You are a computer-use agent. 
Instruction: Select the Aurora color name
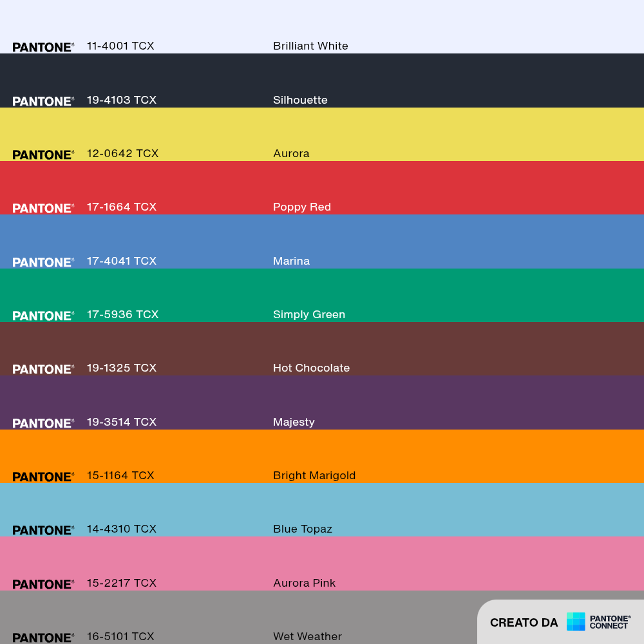[x=291, y=154]
